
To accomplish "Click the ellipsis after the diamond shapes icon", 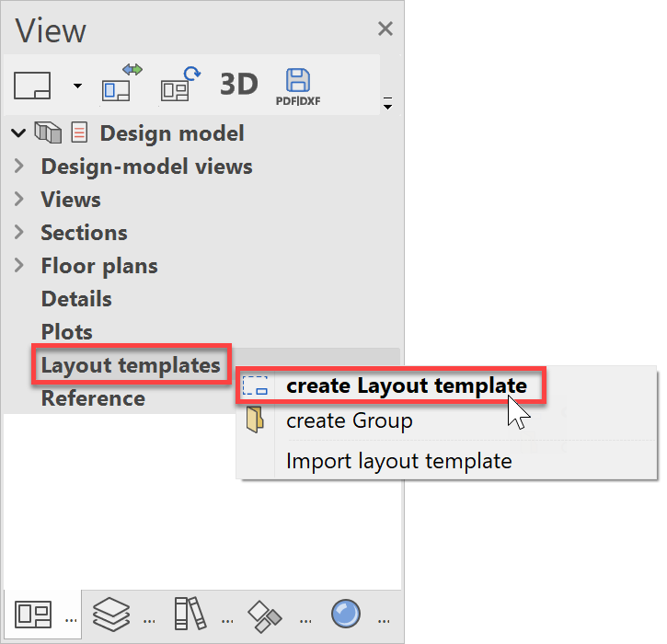I will [x=305, y=621].
